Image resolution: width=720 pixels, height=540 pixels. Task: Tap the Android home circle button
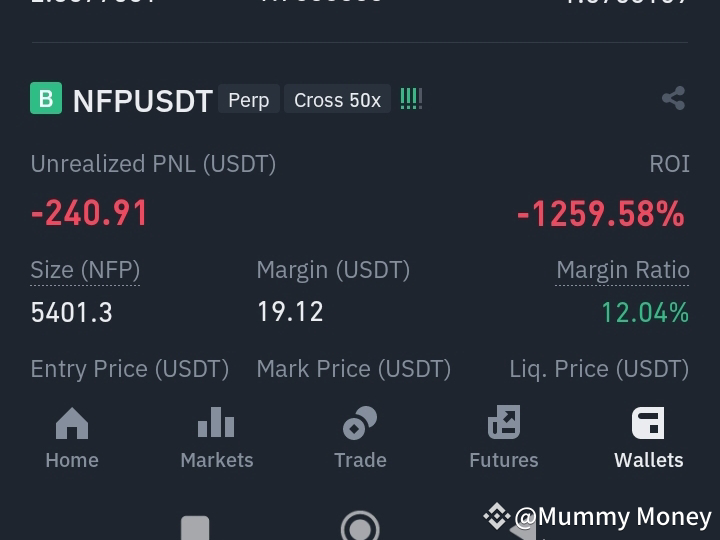point(360,527)
